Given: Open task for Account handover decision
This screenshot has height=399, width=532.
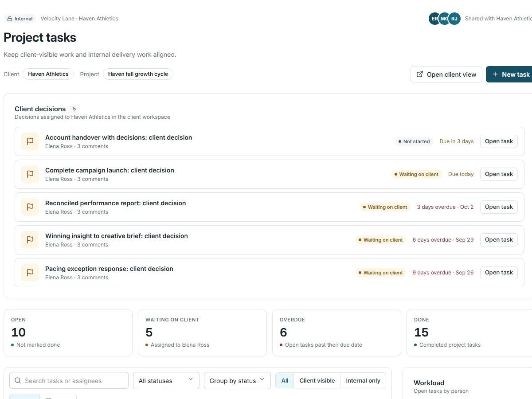Looking at the screenshot, I should (x=499, y=141).
